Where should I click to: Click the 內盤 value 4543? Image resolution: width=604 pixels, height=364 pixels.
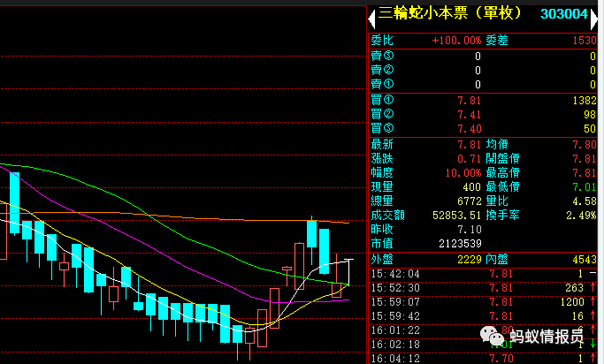tap(585, 260)
